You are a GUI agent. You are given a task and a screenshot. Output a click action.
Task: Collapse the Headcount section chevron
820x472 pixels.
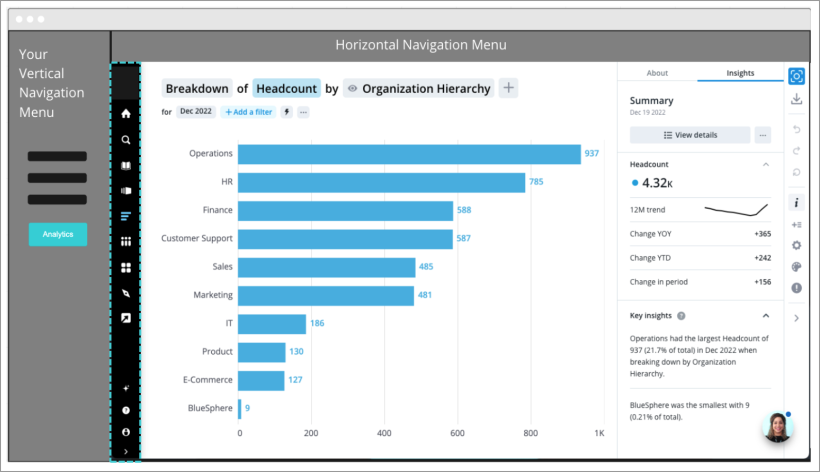766,164
